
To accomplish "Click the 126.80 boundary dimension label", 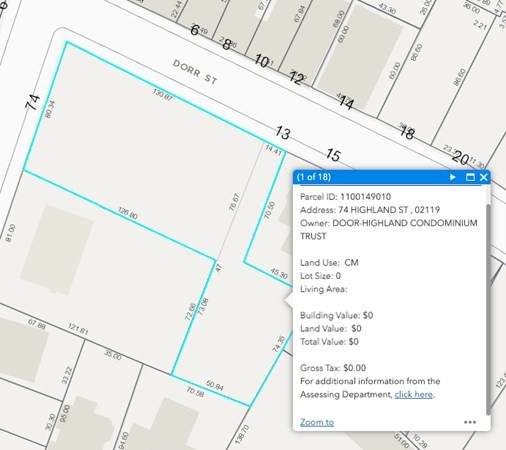I will click(128, 213).
